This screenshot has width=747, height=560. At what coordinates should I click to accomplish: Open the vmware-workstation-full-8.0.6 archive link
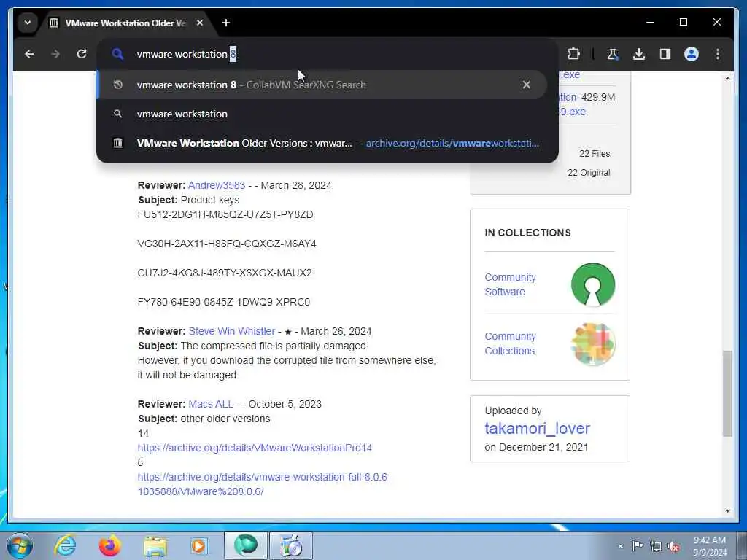click(x=264, y=484)
